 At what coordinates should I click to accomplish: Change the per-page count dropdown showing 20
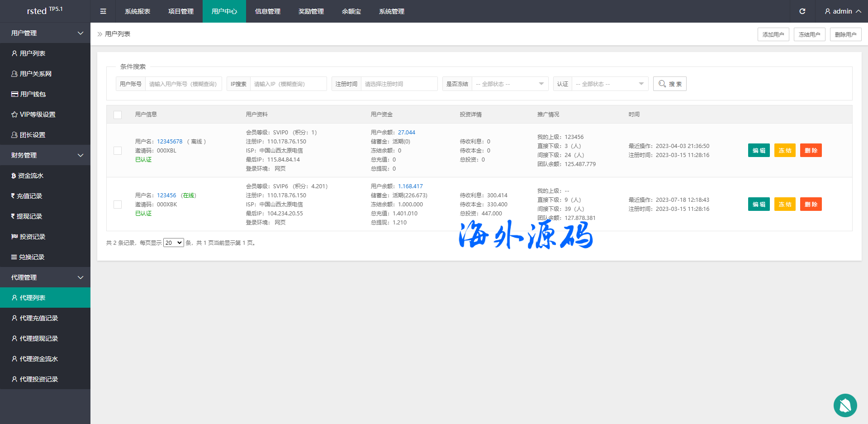pyautogui.click(x=173, y=243)
